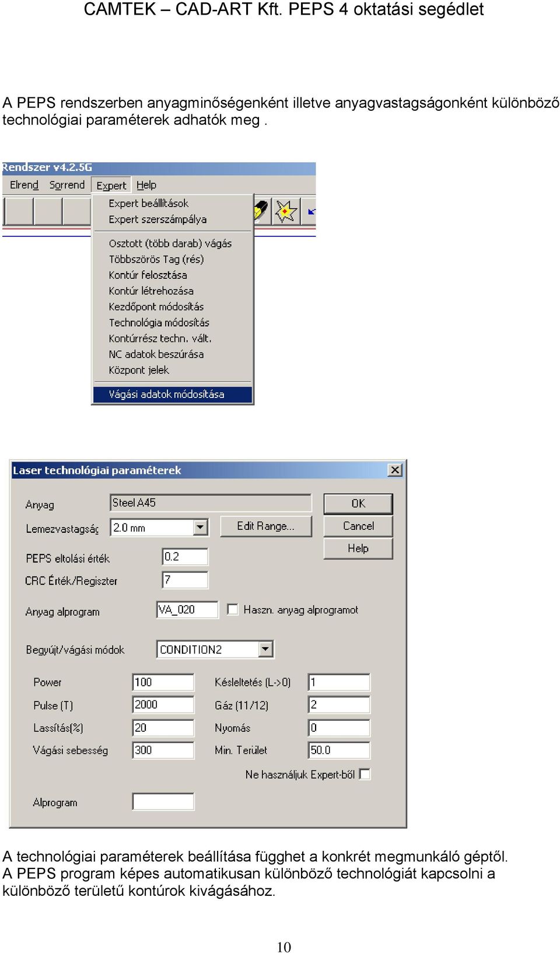Open the Help menu

146,185
